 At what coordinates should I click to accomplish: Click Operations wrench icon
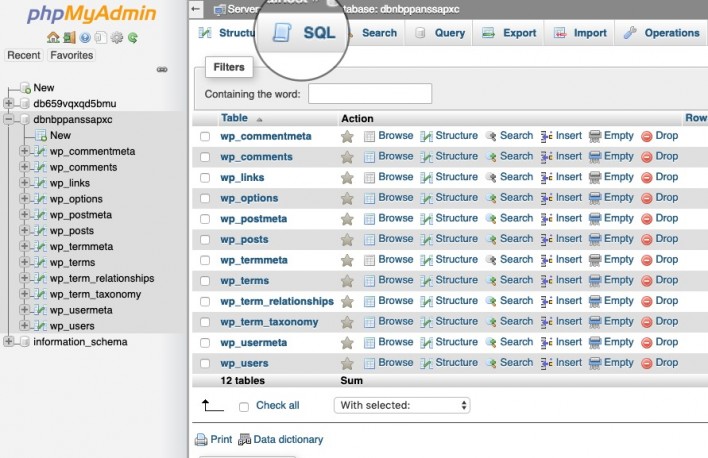tap(630, 33)
